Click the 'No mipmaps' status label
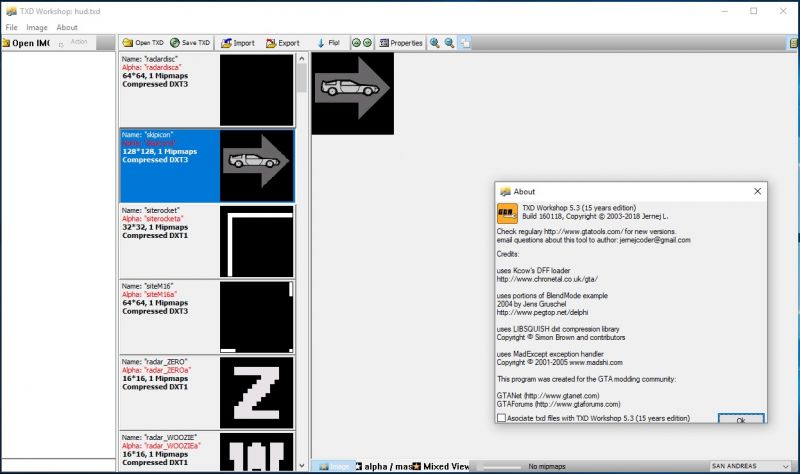Screen dimensions: 800x474 [546, 466]
